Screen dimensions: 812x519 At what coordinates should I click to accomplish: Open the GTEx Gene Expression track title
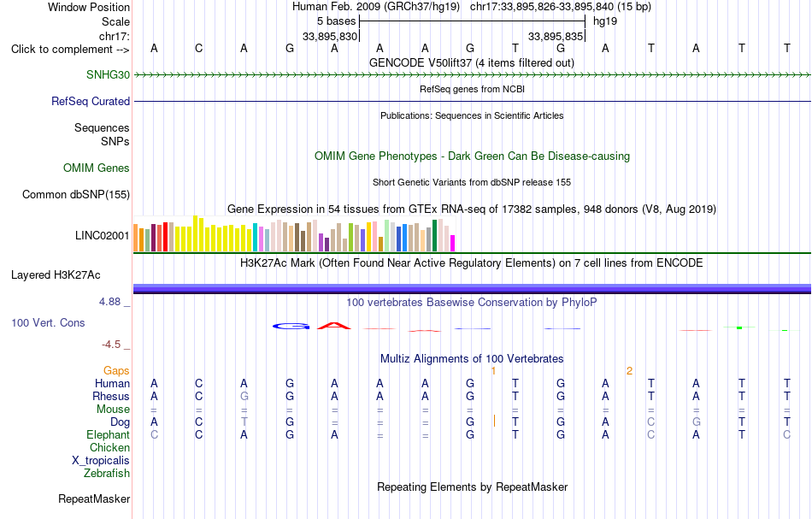[472, 209]
